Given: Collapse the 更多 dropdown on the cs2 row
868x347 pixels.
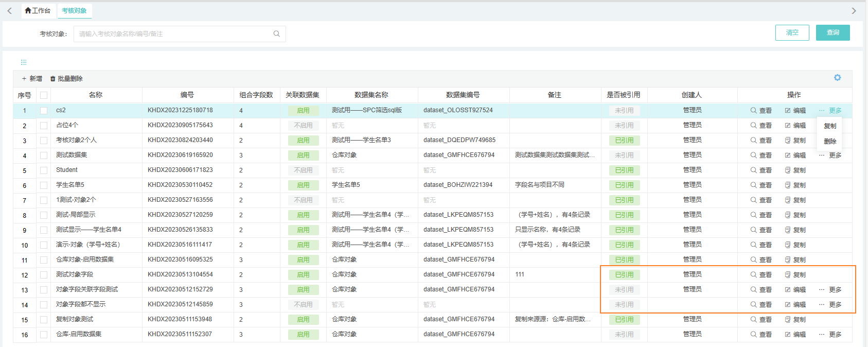Looking at the screenshot, I should pos(830,111).
